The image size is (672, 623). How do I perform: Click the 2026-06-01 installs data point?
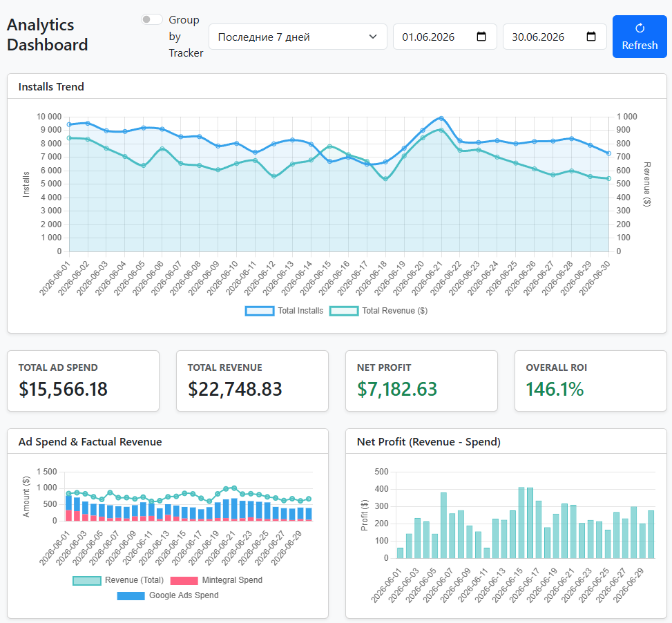69,125
